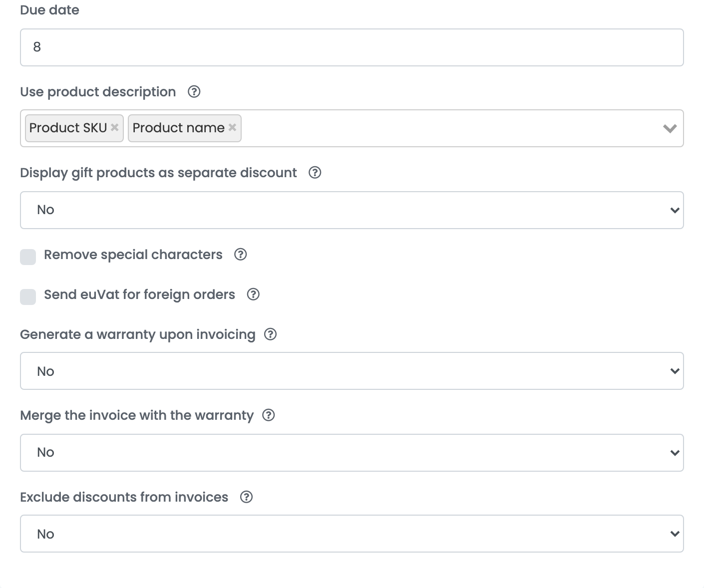Enable Remove special characters checkbox
704x588 pixels.
click(28, 257)
